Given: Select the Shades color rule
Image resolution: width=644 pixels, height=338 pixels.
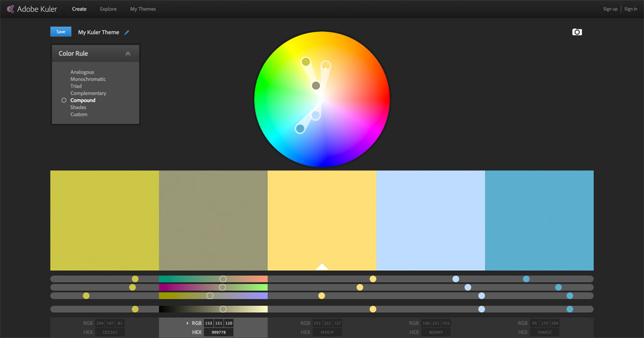Looking at the screenshot, I should [x=78, y=108].
